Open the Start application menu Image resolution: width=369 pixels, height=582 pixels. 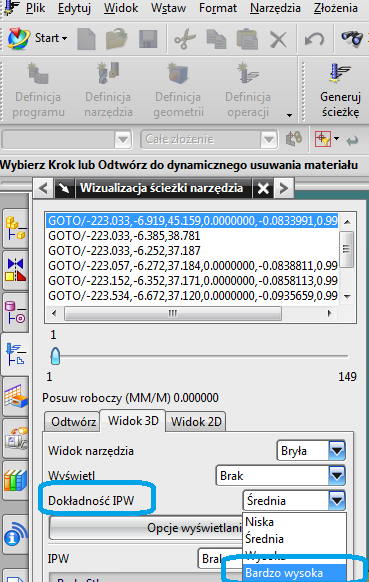click(37, 38)
